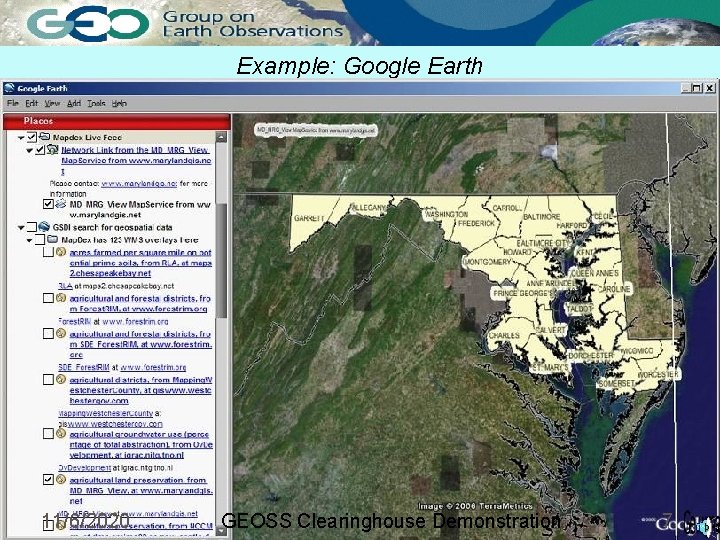Open the Help menu
The image size is (720, 540).
(119, 103)
